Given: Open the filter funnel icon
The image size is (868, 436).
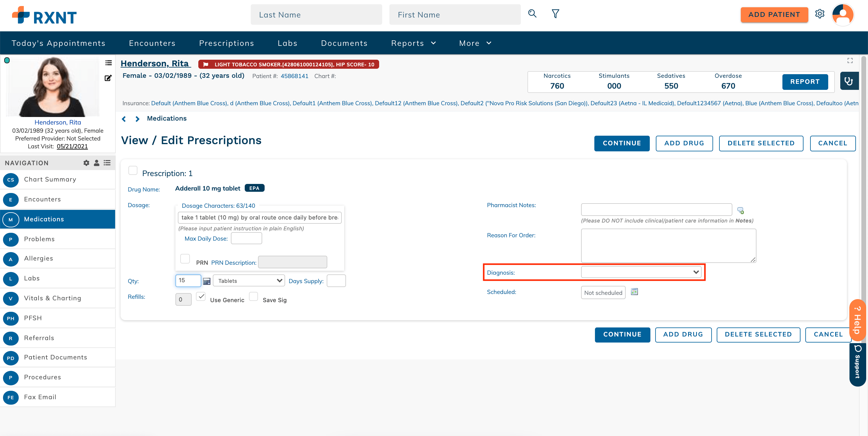Looking at the screenshot, I should pos(555,14).
